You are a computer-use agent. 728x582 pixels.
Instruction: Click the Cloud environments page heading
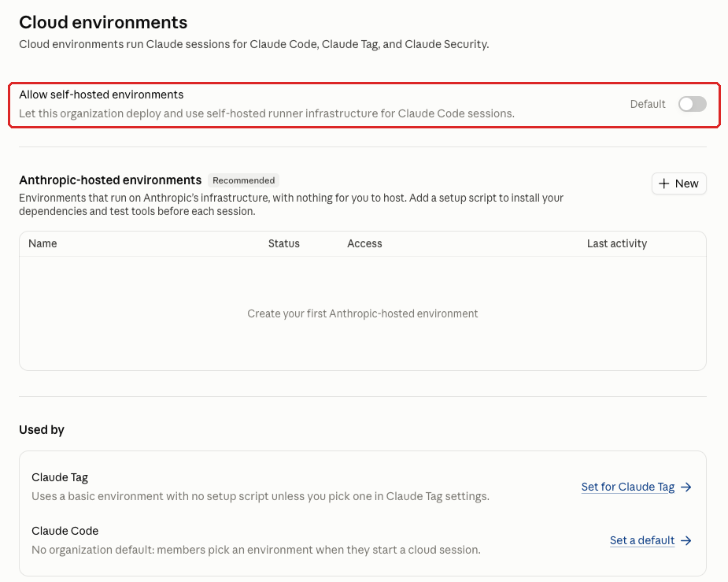click(103, 22)
